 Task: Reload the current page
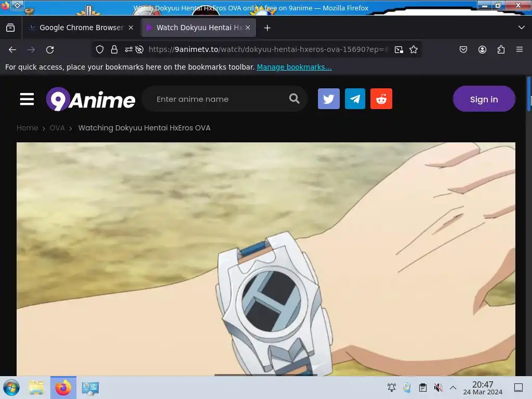tap(50, 50)
